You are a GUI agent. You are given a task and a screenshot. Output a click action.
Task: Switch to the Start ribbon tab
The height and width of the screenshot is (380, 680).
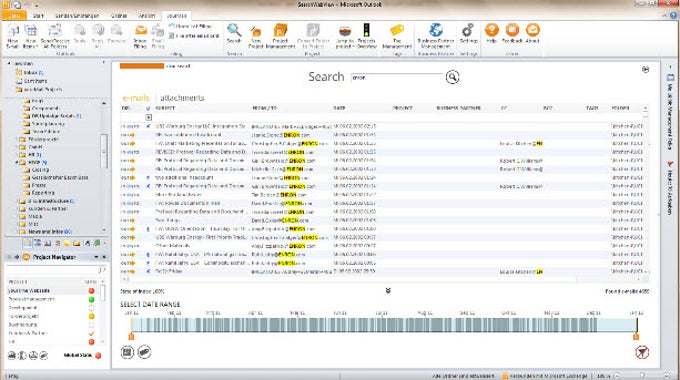tap(38, 16)
